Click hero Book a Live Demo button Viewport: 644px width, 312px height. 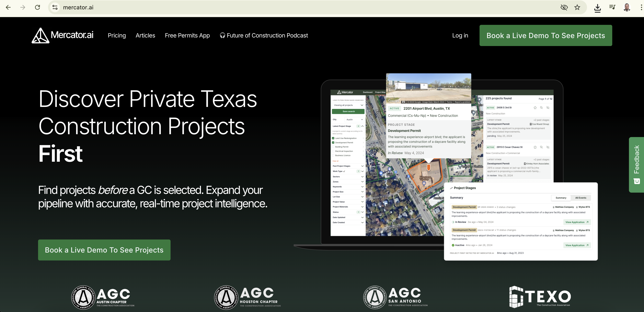(104, 250)
